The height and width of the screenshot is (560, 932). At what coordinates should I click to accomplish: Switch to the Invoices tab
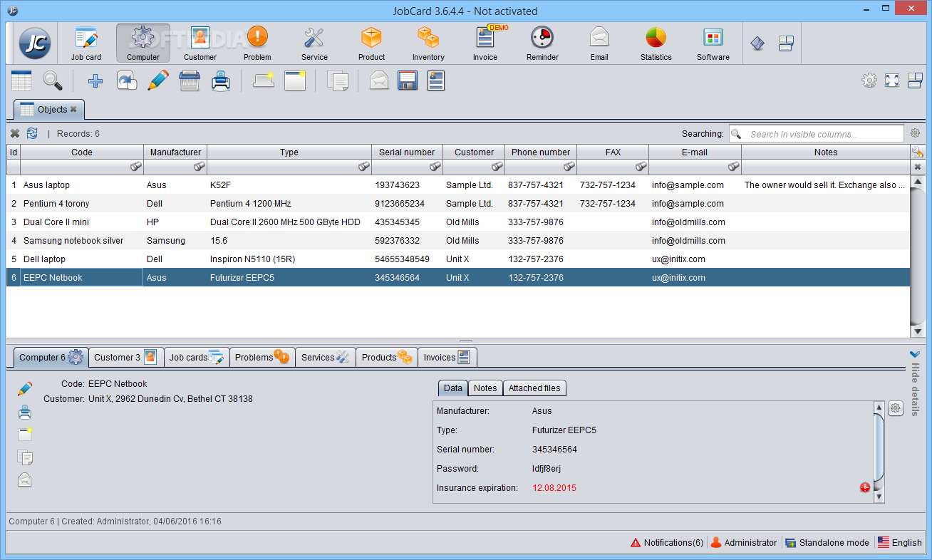tap(447, 357)
